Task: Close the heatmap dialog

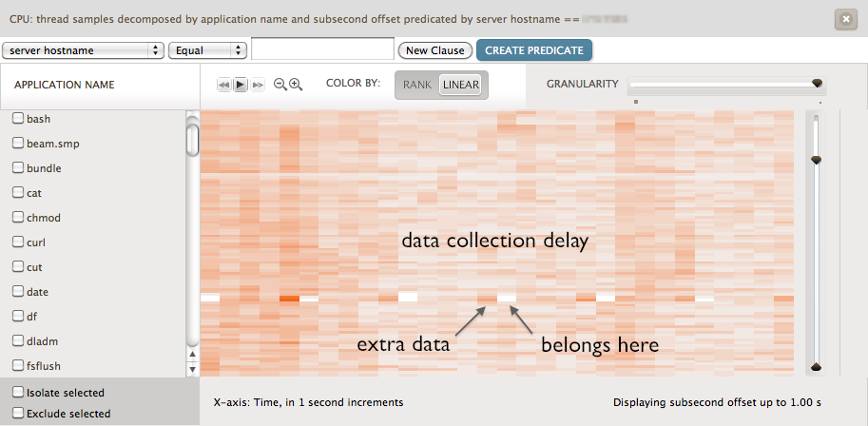Action: pos(845,19)
